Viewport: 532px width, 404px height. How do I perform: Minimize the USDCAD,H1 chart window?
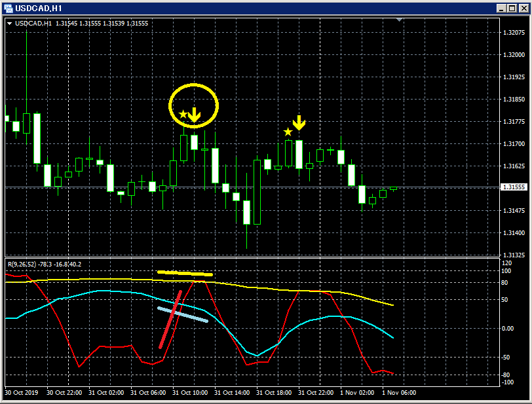pyautogui.click(x=501, y=8)
